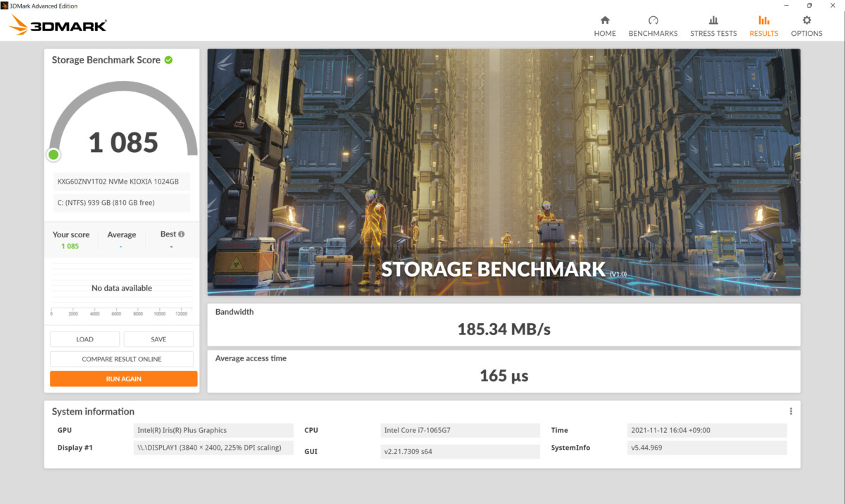Click the Average access time 165 µs value
The height and width of the screenshot is (504, 845).
coord(503,376)
